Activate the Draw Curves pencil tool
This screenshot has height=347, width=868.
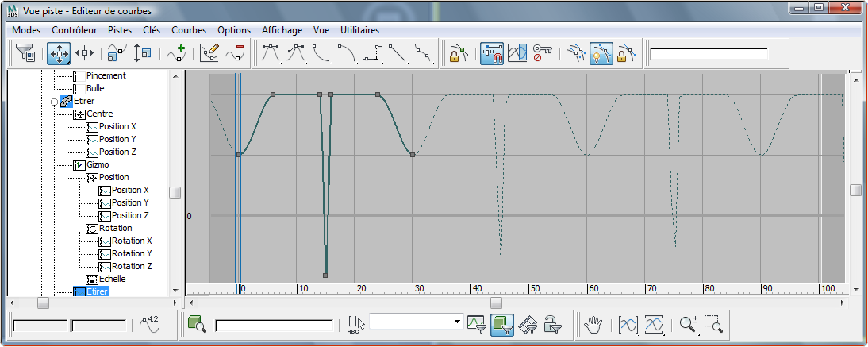[209, 53]
